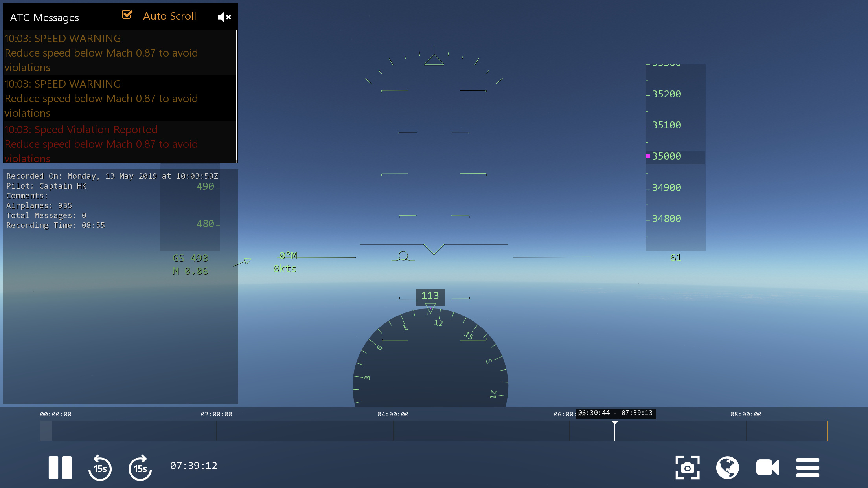868x488 pixels.
Task: Seek timeline near the 04:00:00 mark
Action: [393, 431]
